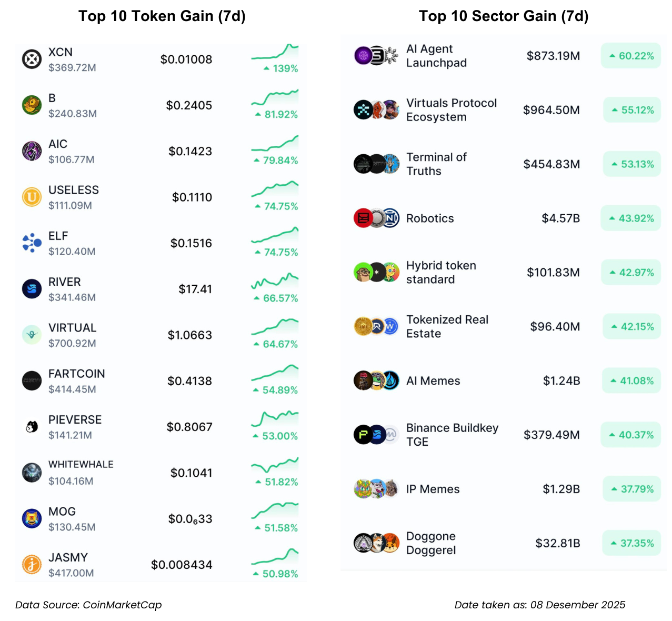This screenshot has width=672, height=621.
Task: Click the JASMY orange logo icon
Action: [x=32, y=565]
